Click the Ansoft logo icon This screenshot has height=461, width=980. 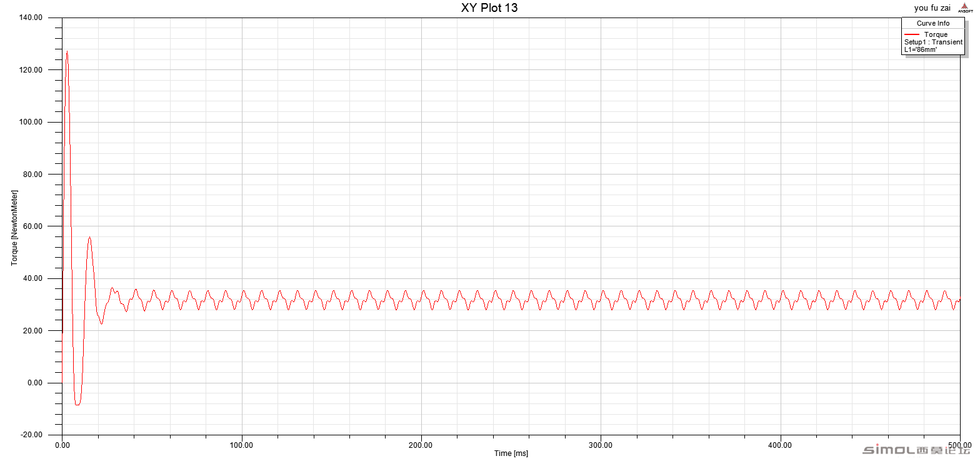click(964, 8)
